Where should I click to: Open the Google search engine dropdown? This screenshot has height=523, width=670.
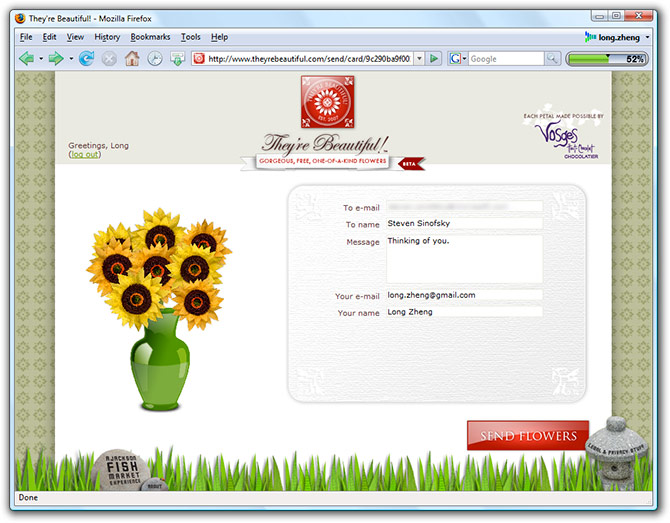click(459, 59)
